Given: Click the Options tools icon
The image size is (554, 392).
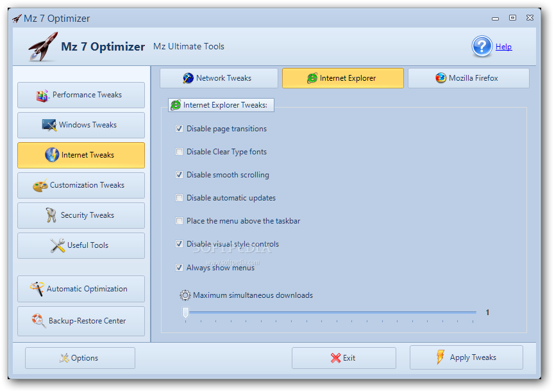Looking at the screenshot, I should coord(64,358).
